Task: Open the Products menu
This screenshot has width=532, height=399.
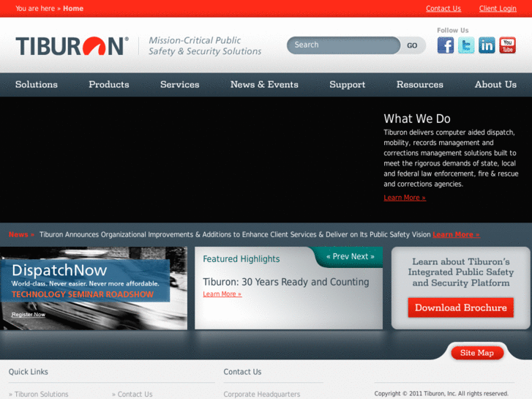Action: pos(109,84)
